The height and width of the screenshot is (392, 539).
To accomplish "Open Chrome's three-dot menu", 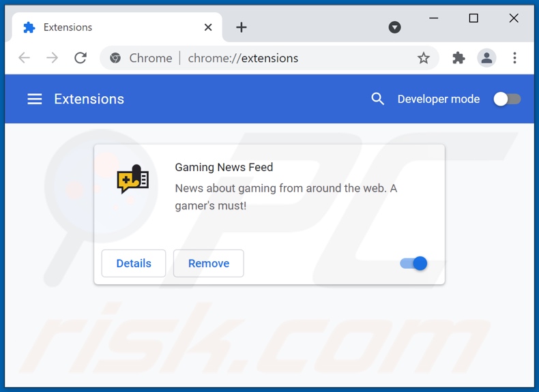I will tap(514, 58).
